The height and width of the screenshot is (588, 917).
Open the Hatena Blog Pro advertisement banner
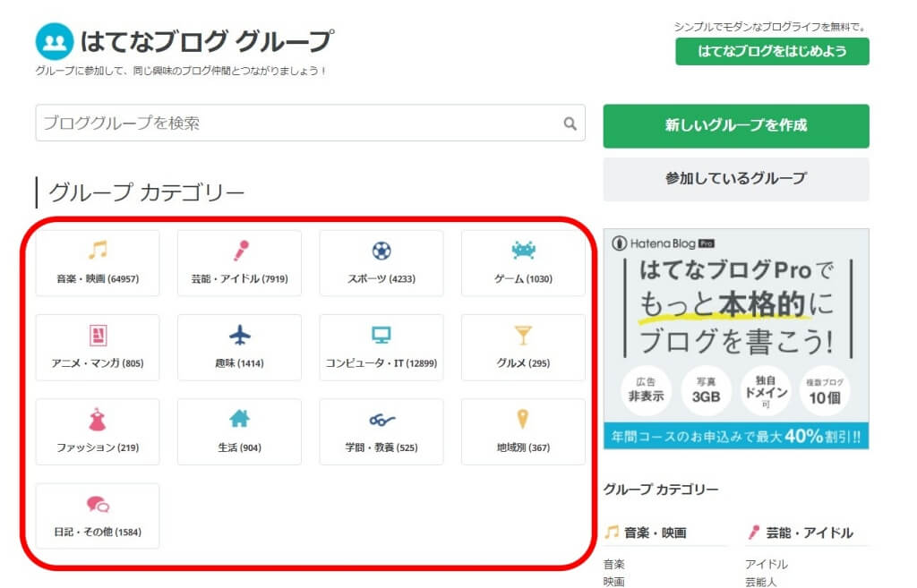736,338
